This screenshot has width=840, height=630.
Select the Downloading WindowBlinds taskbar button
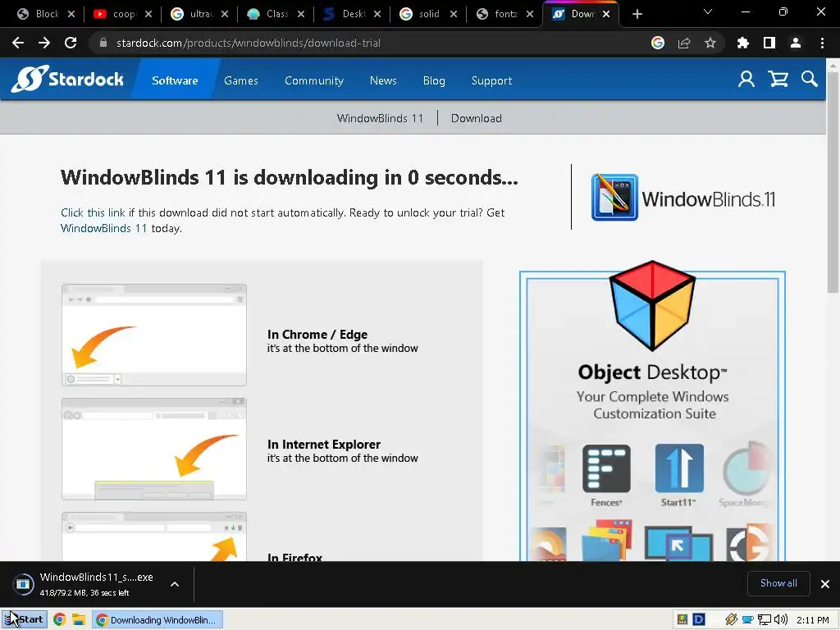[x=158, y=620]
